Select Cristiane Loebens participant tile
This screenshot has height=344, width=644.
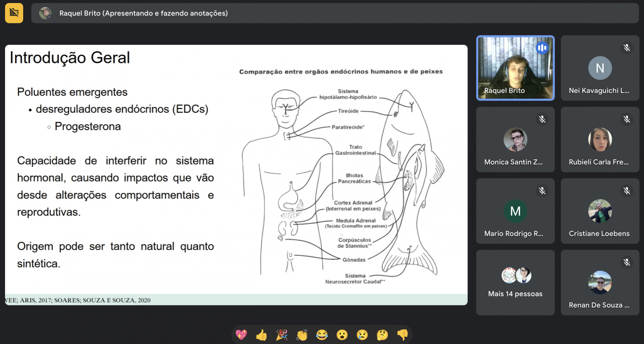tap(600, 211)
